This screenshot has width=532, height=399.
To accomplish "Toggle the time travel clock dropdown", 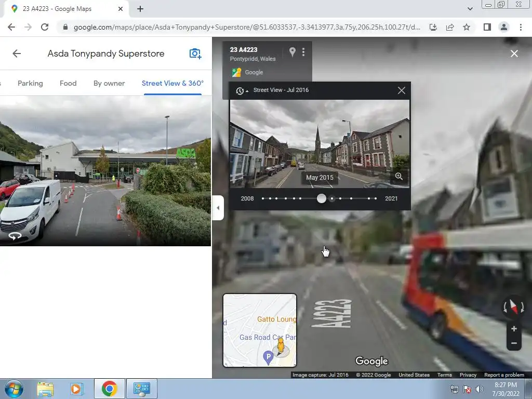I will click(x=242, y=90).
